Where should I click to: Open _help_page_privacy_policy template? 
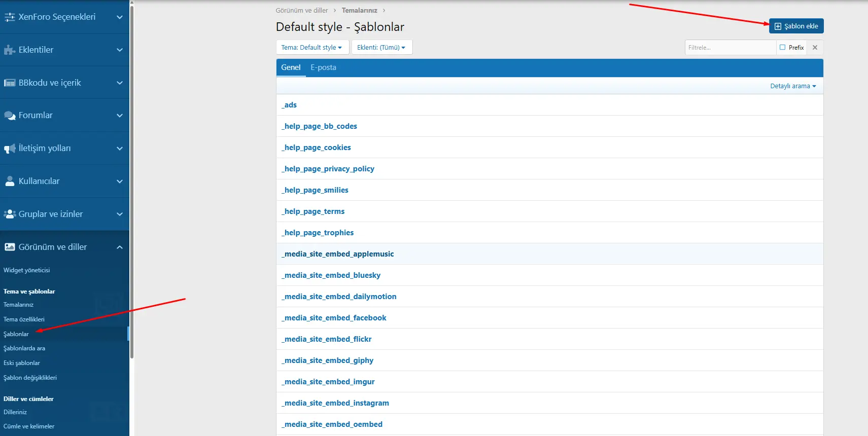(x=328, y=169)
